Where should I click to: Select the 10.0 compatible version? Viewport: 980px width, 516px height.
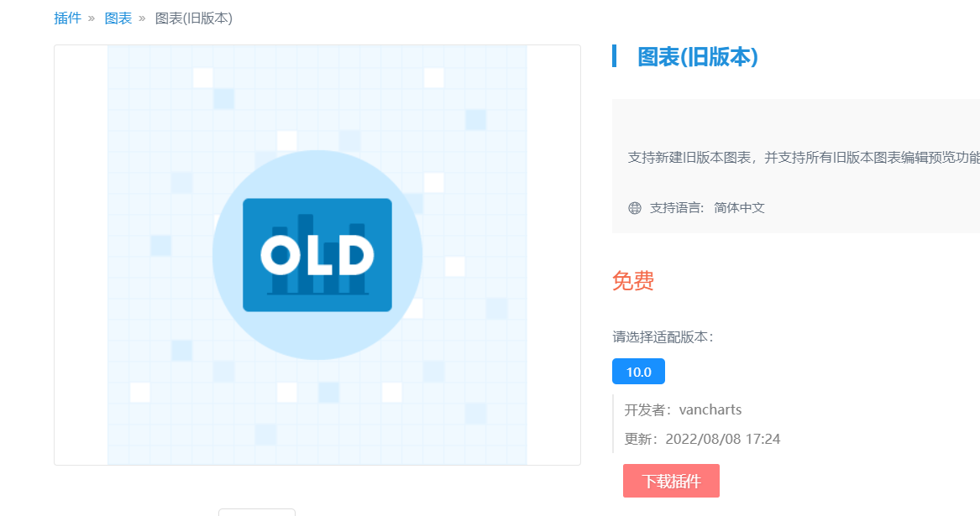pos(638,372)
